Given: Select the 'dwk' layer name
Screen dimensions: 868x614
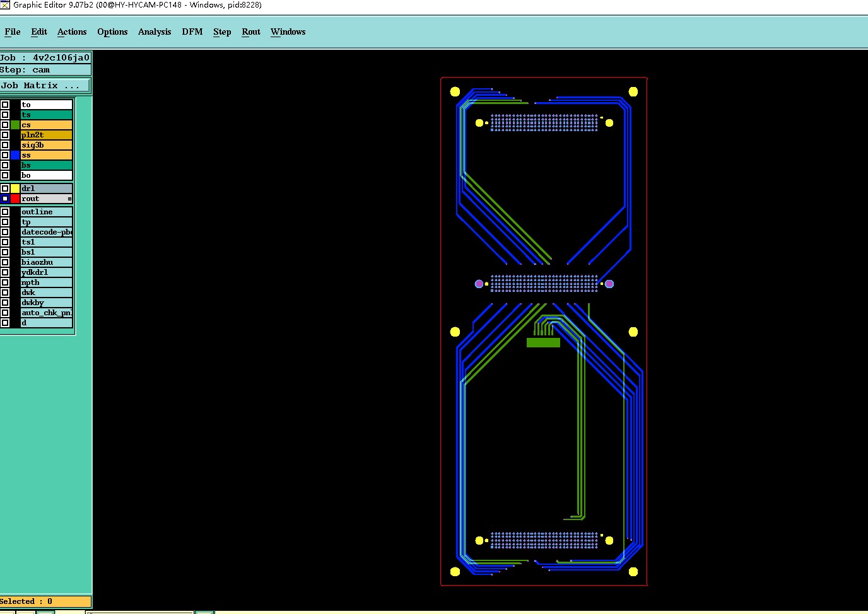Looking at the screenshot, I should click(x=47, y=293).
